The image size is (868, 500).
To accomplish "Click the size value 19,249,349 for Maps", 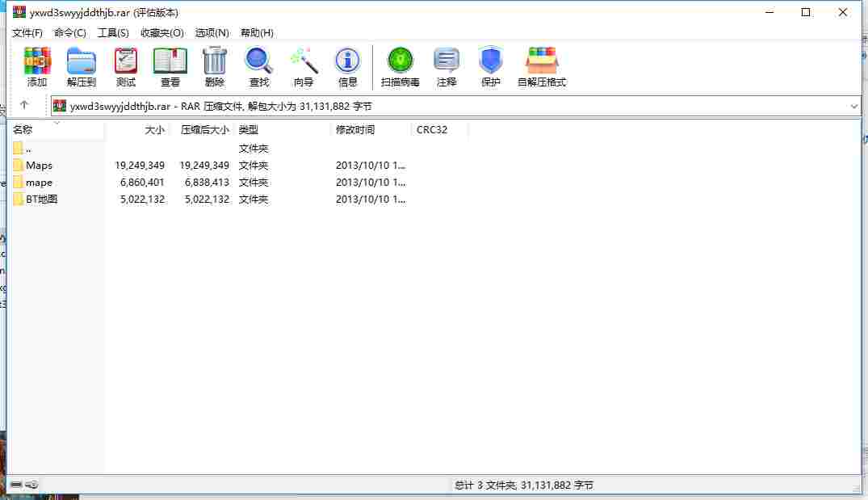I will (140, 165).
